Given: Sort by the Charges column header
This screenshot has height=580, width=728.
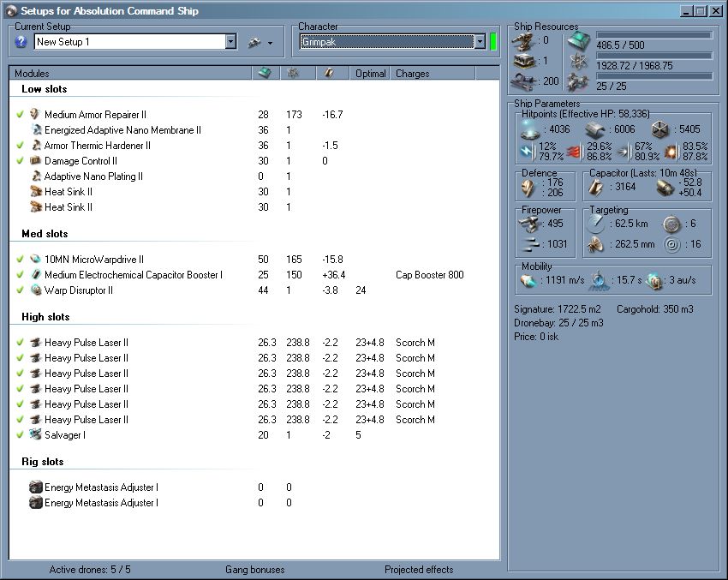Looking at the screenshot, I should pyautogui.click(x=433, y=73).
